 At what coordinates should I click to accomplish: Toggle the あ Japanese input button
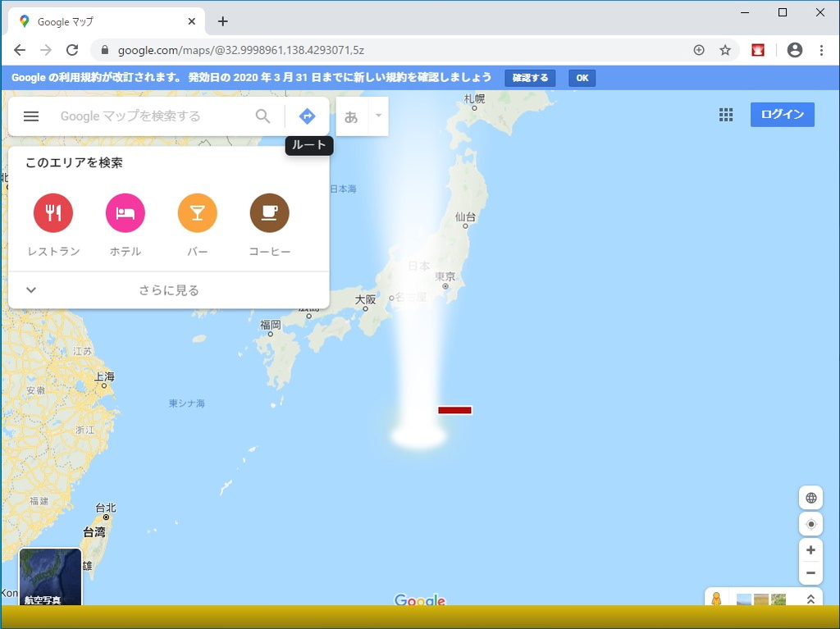pyautogui.click(x=351, y=116)
